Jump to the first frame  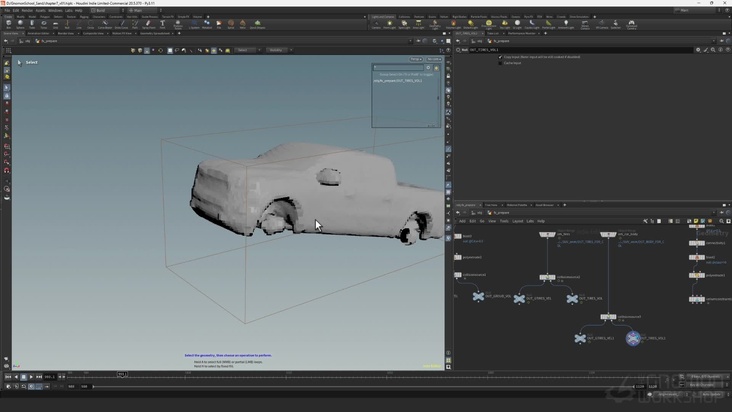tap(8, 377)
